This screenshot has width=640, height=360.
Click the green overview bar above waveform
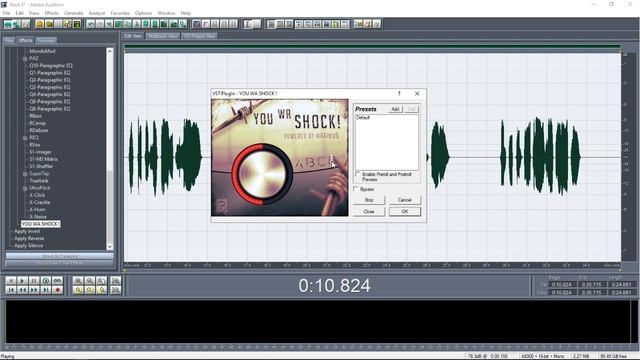pos(372,47)
